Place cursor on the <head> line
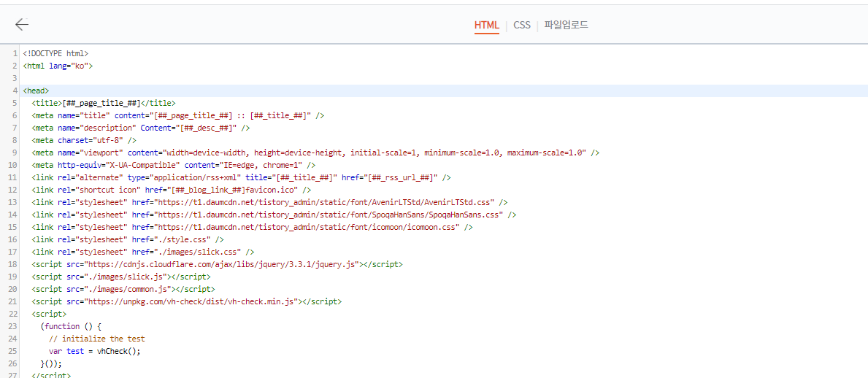 tap(36, 90)
